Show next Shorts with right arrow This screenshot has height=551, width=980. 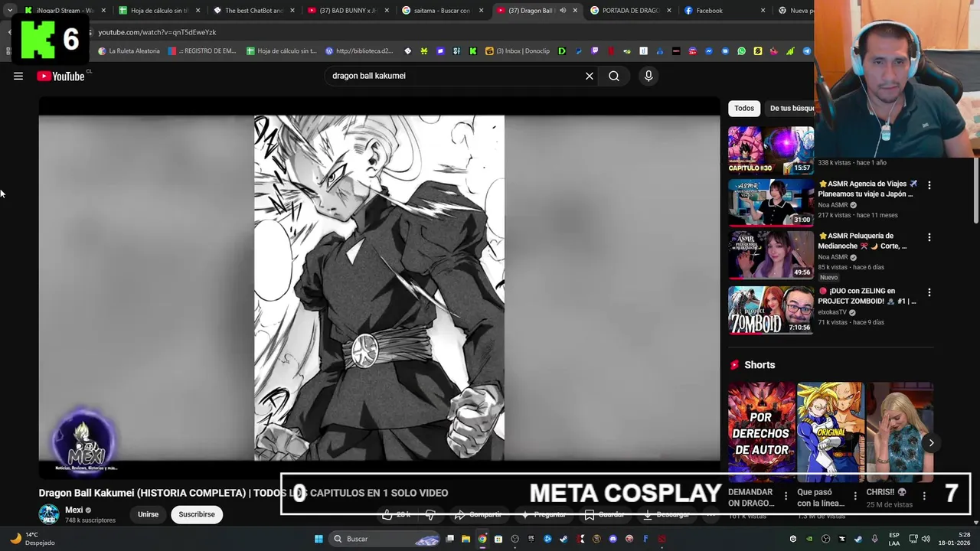click(931, 442)
